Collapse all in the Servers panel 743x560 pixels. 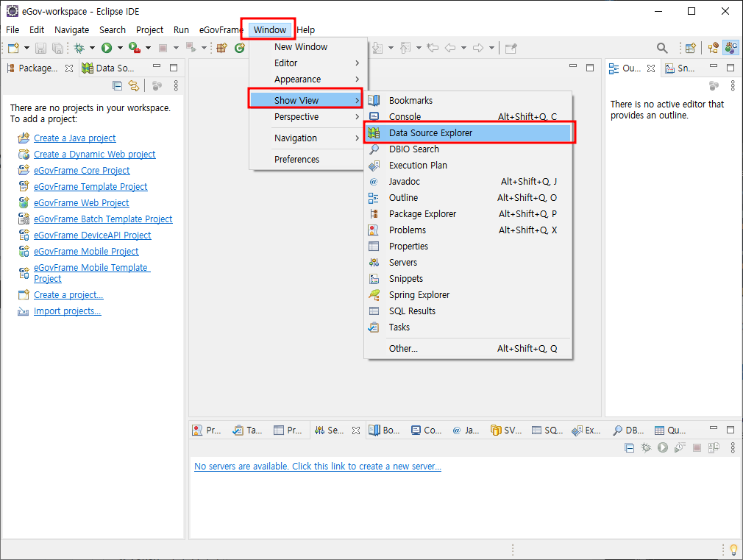(629, 447)
